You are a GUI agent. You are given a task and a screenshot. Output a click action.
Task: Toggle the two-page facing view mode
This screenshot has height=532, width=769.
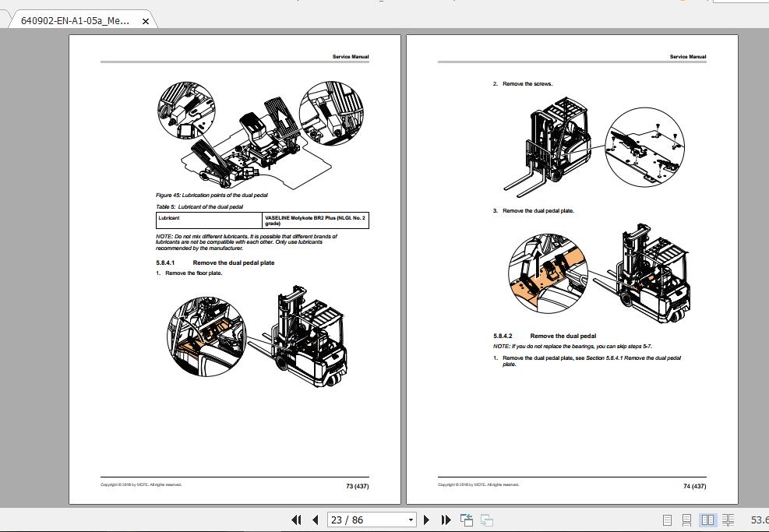707,520
